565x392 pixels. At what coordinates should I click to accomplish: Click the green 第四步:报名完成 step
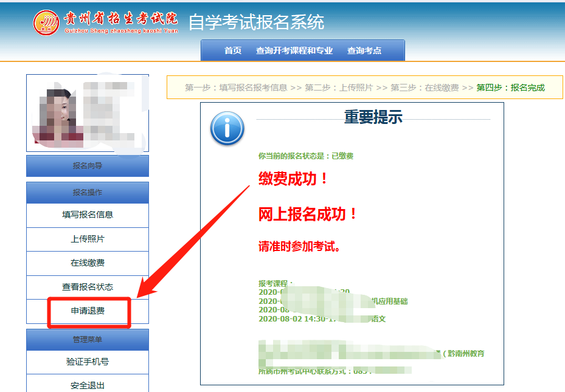511,88
